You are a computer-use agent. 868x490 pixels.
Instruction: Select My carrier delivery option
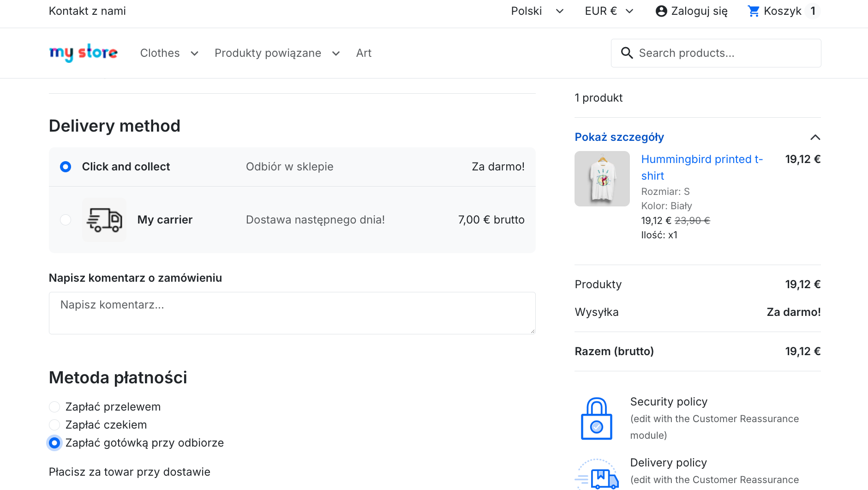(x=66, y=220)
